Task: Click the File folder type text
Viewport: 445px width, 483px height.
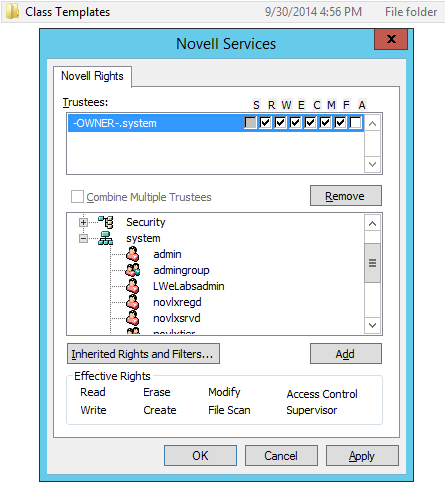Action: click(x=411, y=12)
